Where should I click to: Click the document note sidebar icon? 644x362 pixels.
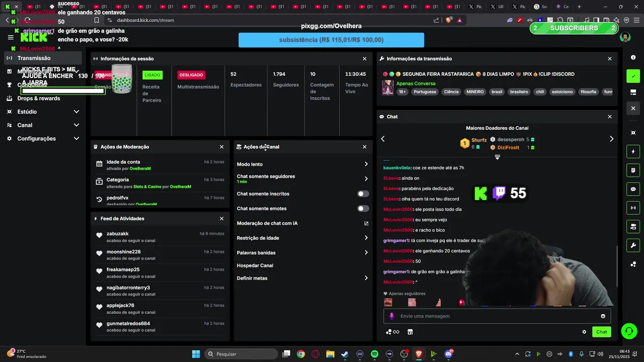[633, 170]
